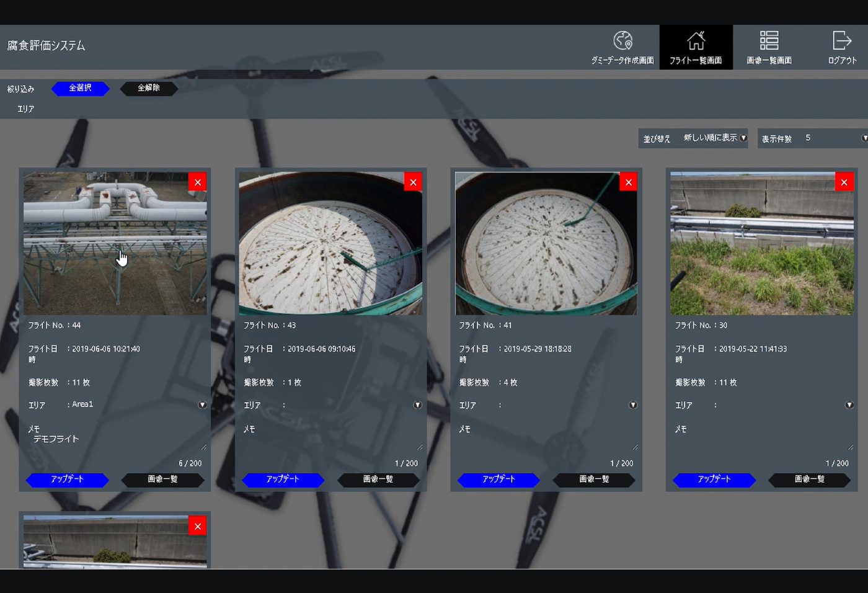Screen dimensions: 868x593
Task: Click the flight date 2019-05-29 18:18:28
Action: (x=538, y=349)
